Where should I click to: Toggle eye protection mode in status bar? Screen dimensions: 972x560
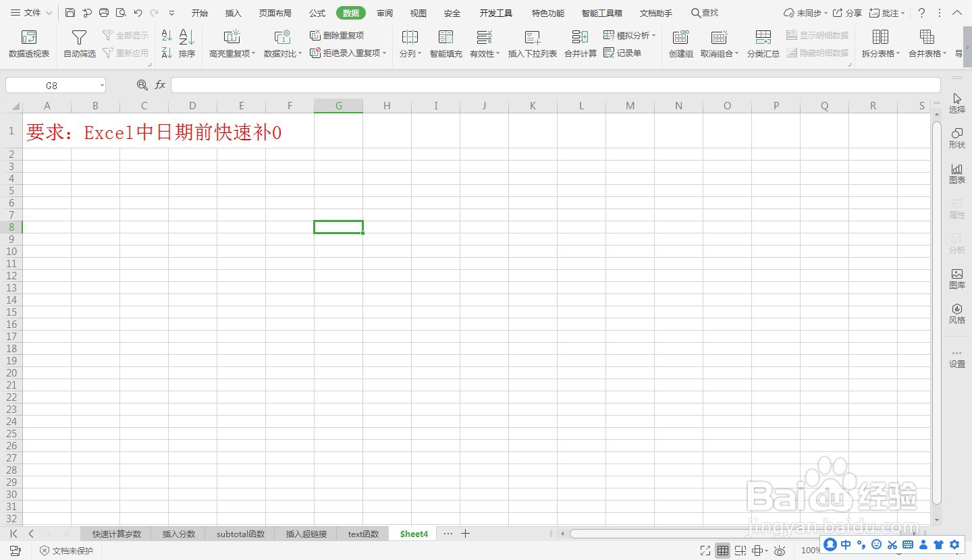coord(780,551)
